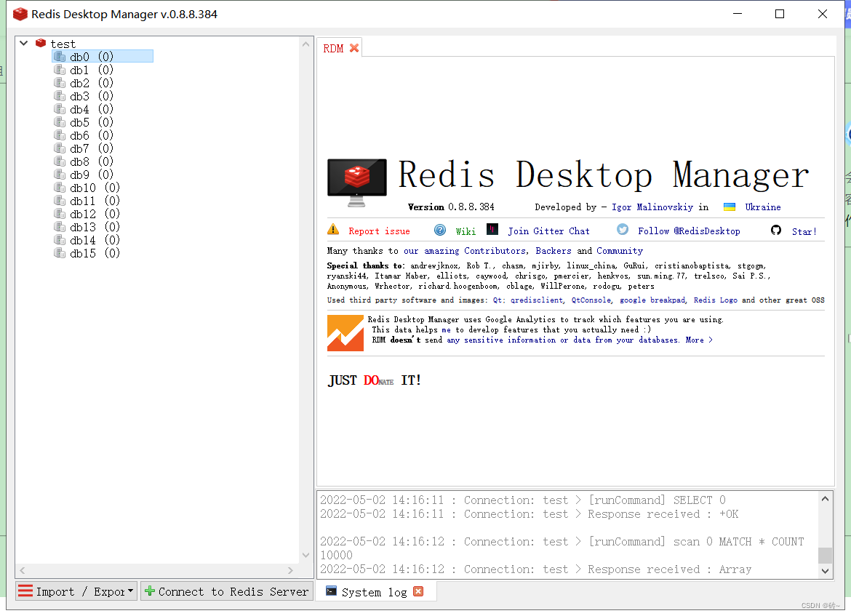Open the Community link

(620, 251)
